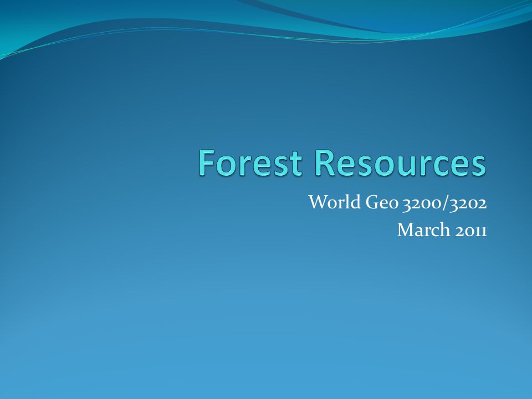
Task: Select the 'Forest Resources' title text
Action: pyautogui.click(x=342, y=162)
